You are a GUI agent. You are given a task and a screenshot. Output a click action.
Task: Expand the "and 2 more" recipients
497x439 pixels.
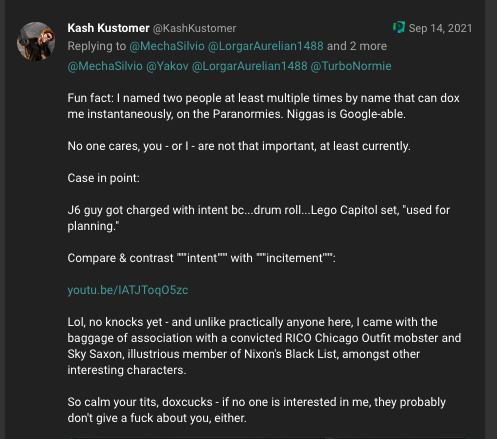[x=357, y=46]
